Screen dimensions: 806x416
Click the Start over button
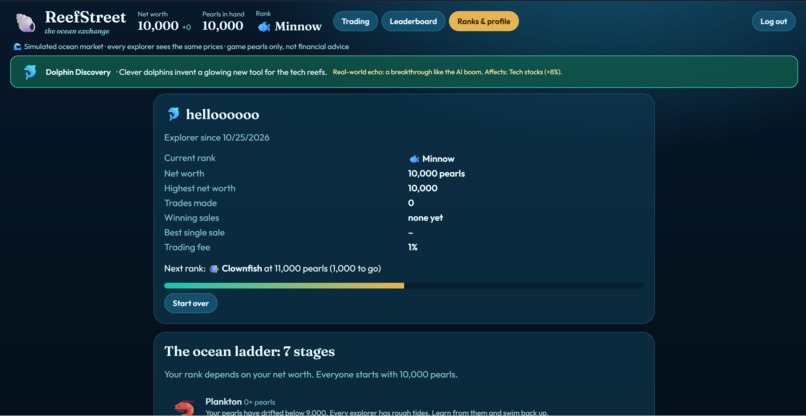pyautogui.click(x=191, y=303)
